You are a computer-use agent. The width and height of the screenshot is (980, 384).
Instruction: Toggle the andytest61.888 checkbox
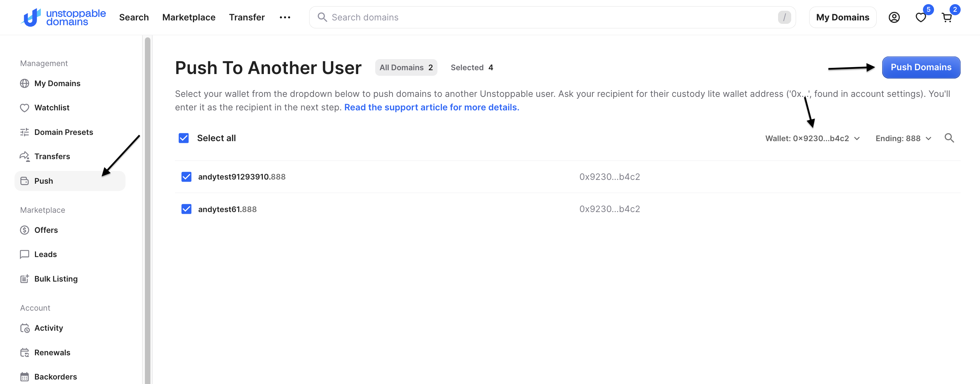pyautogui.click(x=186, y=209)
